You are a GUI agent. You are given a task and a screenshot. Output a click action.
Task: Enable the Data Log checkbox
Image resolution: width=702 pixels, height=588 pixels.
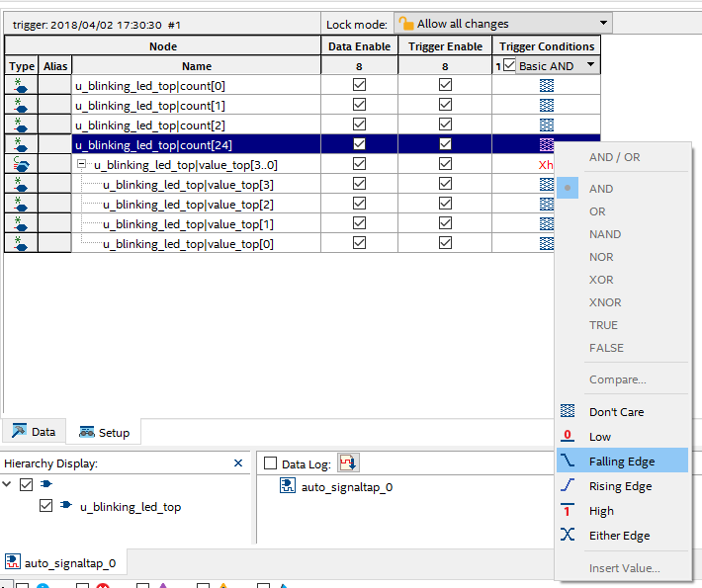pyautogui.click(x=271, y=463)
